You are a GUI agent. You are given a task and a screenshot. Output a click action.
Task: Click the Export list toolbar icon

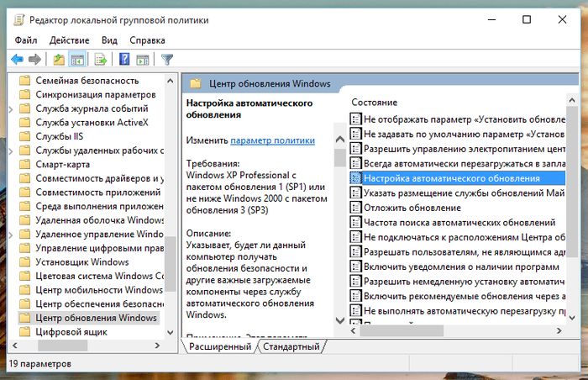101,60
